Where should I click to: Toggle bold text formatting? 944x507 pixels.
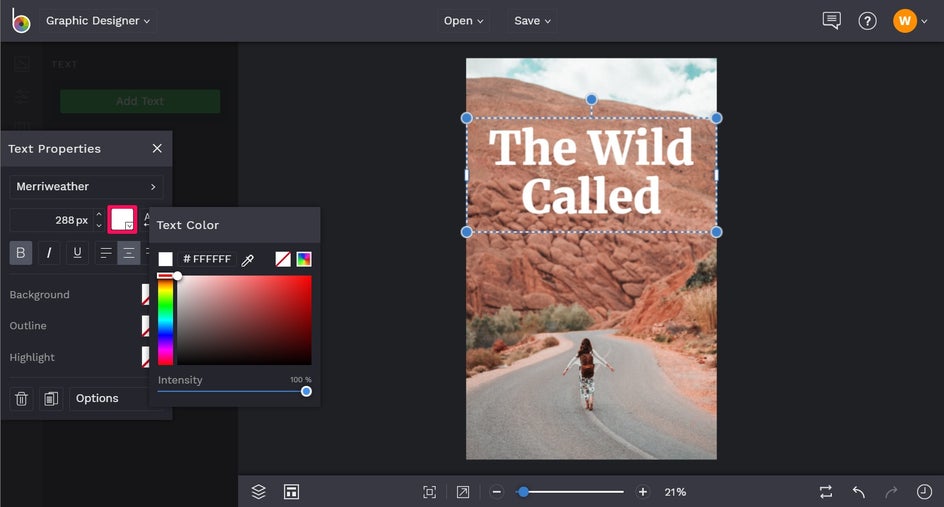tap(21, 253)
